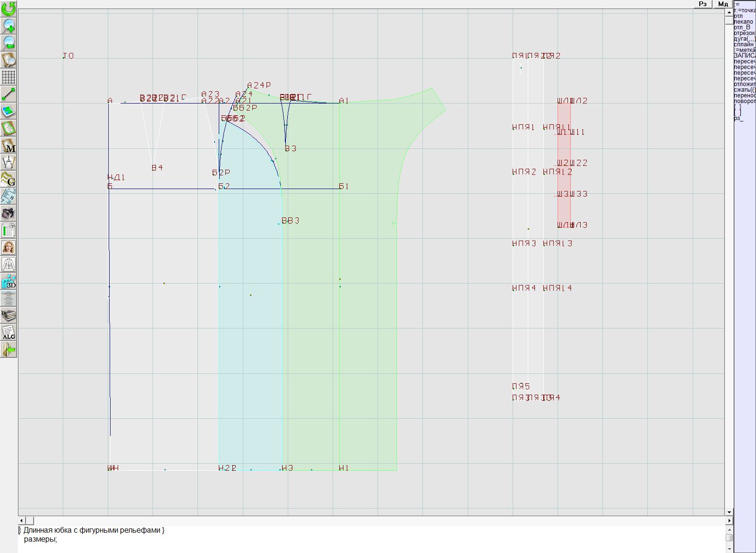Image resolution: width=756 pixels, height=553 pixels.
Task: Choose 'сплайн' from the command list
Action: coord(744,44)
